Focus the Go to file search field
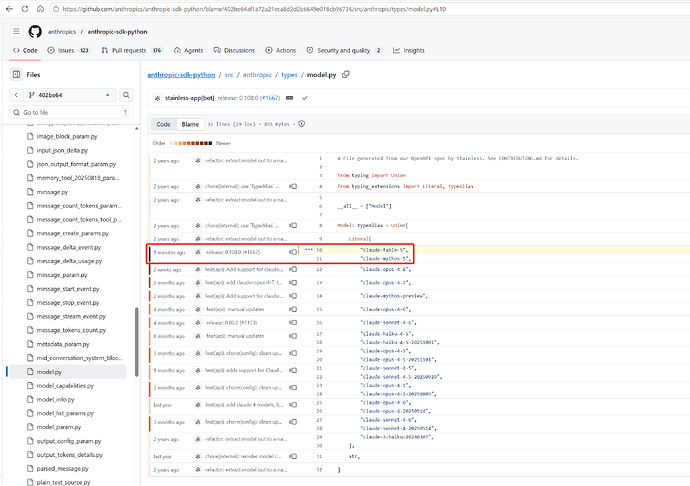The width and height of the screenshot is (690, 486). tap(71, 112)
